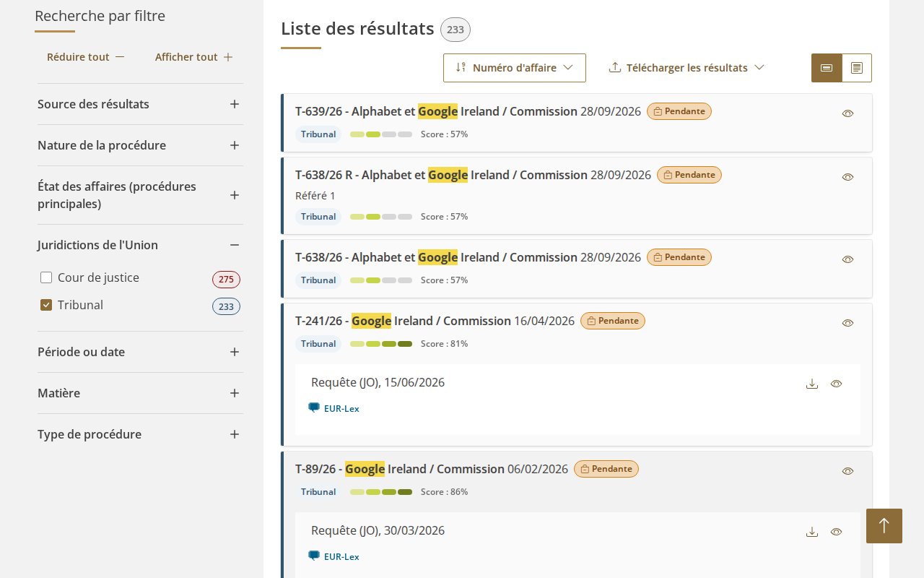Tick the Cour de justice checkbox
The height and width of the screenshot is (578, 924).
(x=46, y=277)
